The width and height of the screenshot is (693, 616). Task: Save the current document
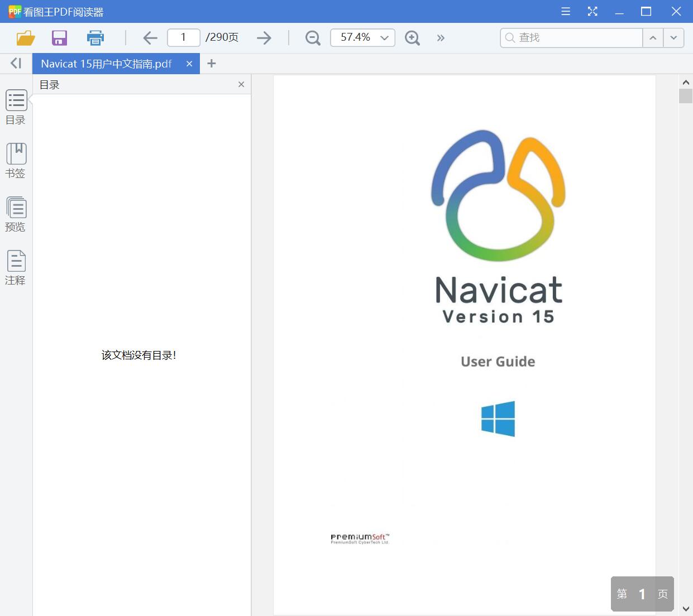pyautogui.click(x=59, y=38)
